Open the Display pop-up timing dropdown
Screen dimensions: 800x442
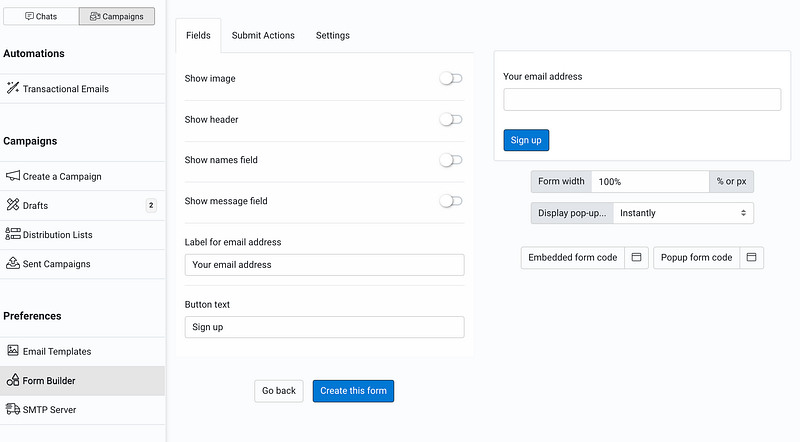(x=682, y=213)
